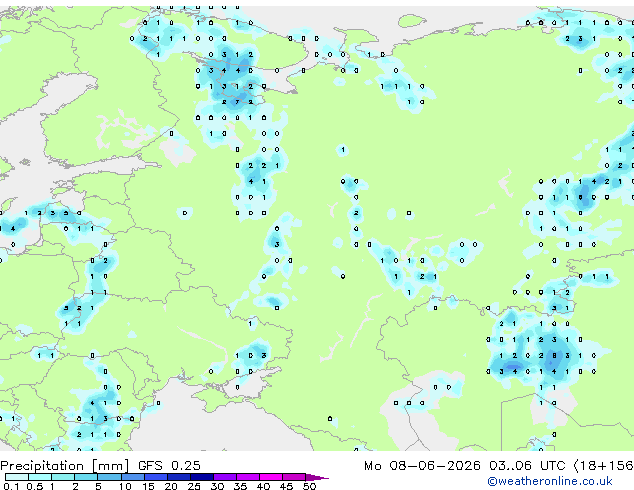
Task: Select magenta swatch between 40 and 45
Action: (x=271, y=477)
